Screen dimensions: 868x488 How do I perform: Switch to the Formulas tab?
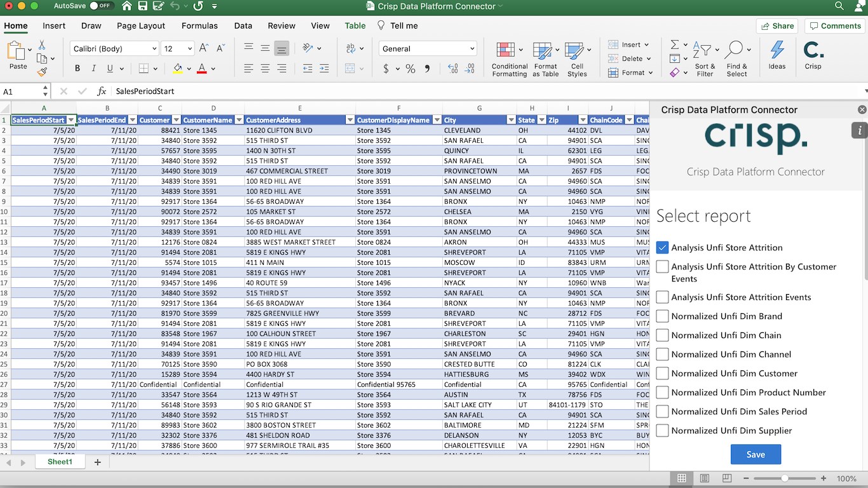tap(200, 26)
